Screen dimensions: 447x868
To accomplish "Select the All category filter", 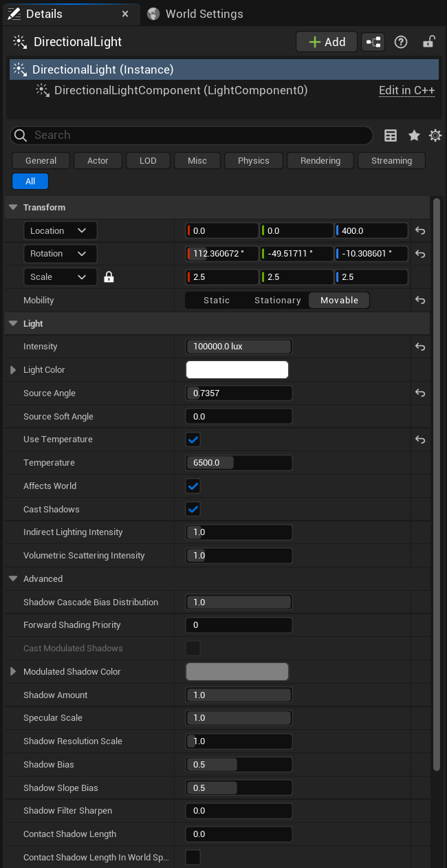I will coord(30,182).
